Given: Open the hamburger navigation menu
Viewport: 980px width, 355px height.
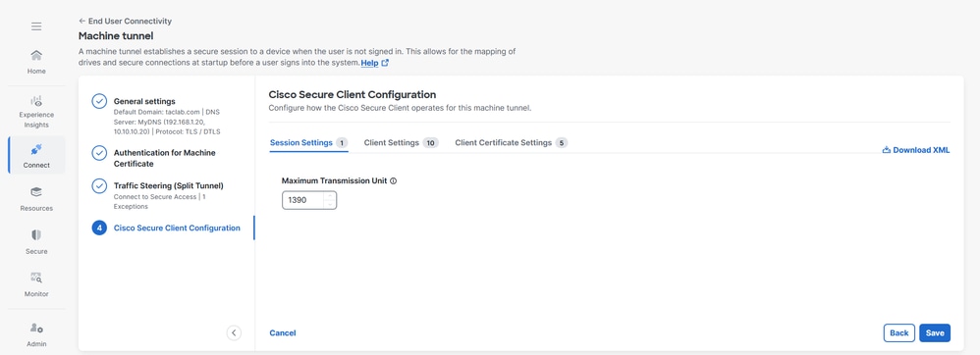Looking at the screenshot, I should tap(36, 26).
